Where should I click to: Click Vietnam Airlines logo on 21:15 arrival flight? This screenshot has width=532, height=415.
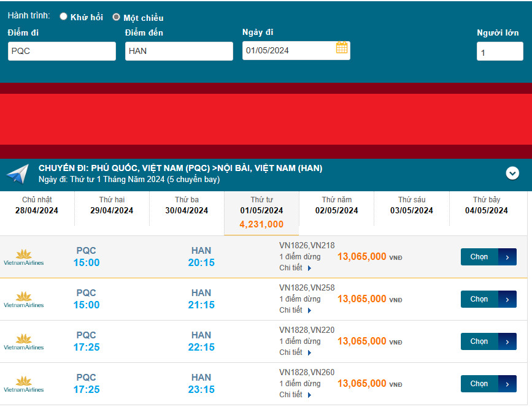pos(24,299)
